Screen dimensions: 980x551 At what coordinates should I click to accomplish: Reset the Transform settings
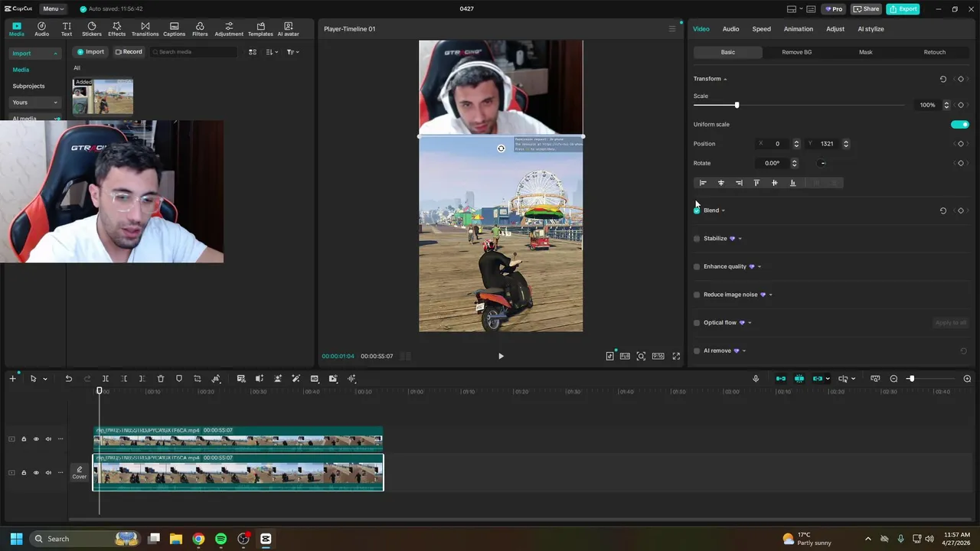click(943, 79)
